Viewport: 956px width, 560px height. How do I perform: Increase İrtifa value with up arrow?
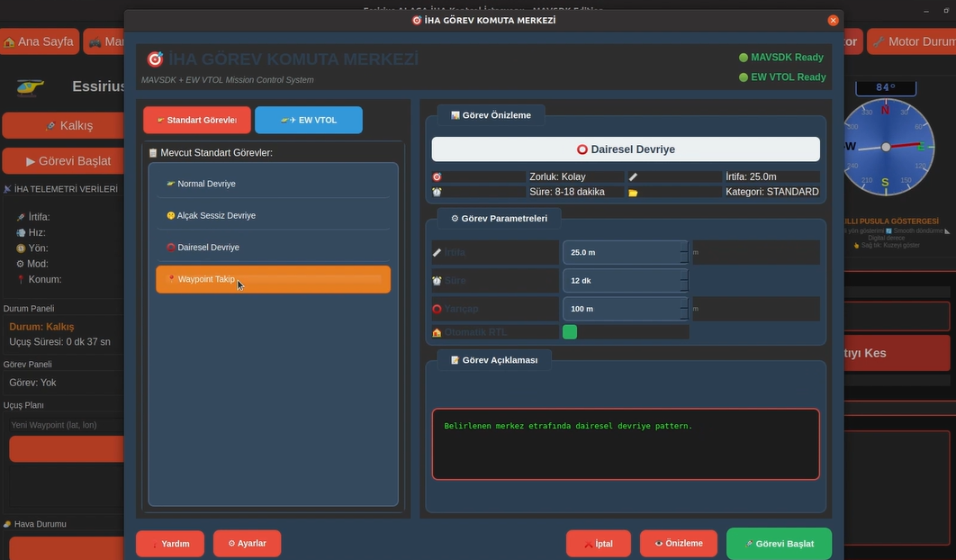(684, 247)
